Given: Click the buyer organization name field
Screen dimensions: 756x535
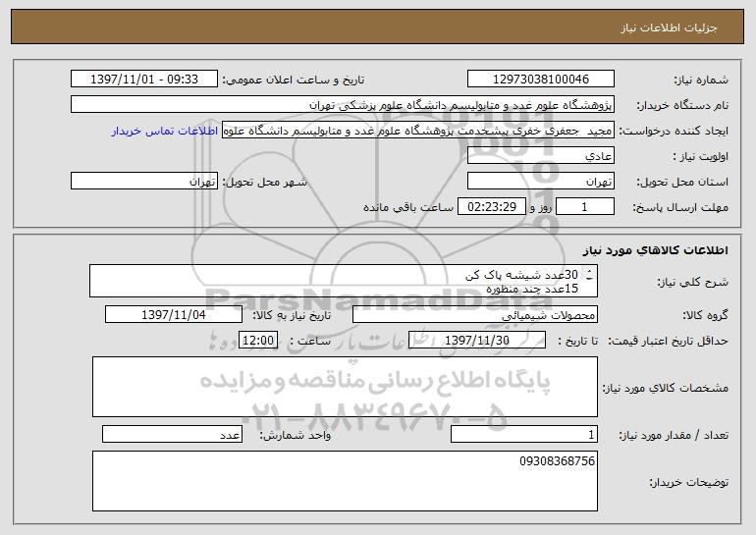Looking at the screenshot, I should [343, 104].
